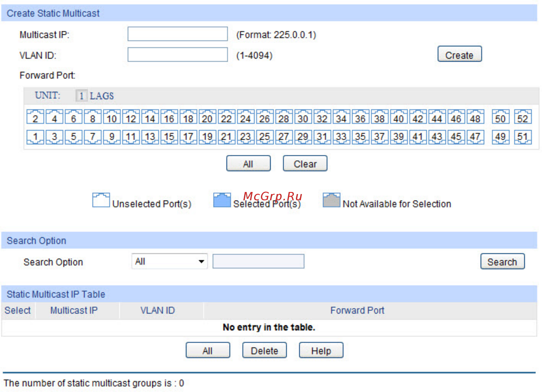Select forward port 24

click(245, 117)
